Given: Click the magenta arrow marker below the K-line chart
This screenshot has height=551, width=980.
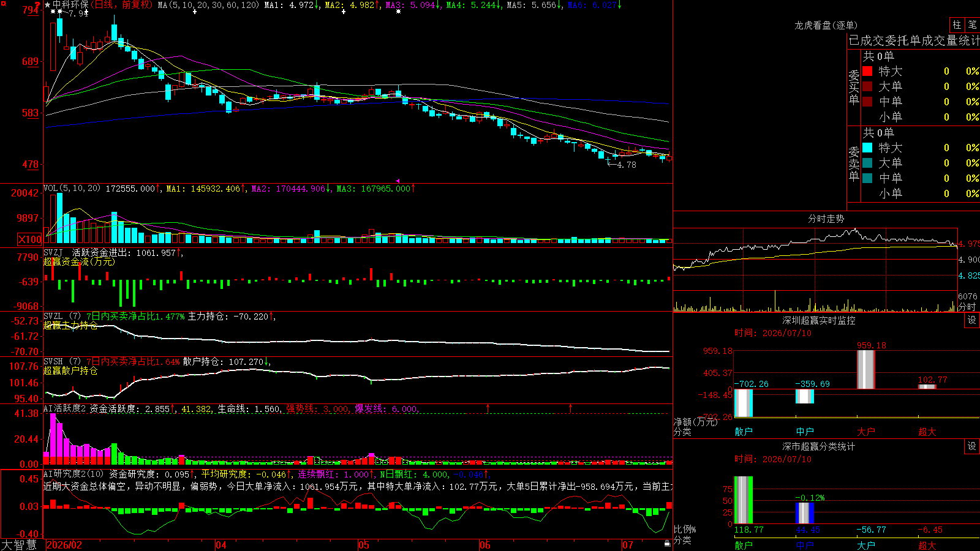Looking at the screenshot, I should 398,181.
